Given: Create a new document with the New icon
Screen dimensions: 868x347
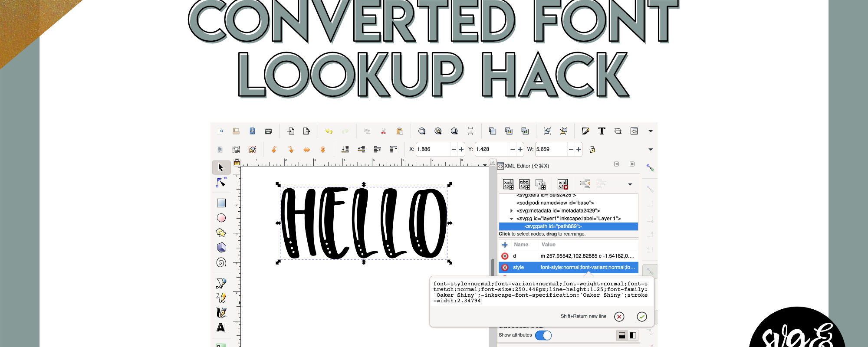Looking at the screenshot, I should 220,131.
